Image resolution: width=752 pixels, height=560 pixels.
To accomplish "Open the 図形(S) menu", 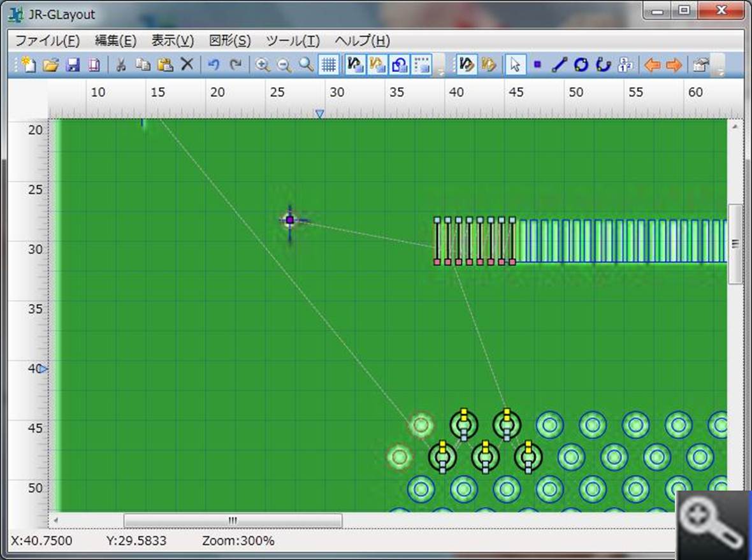I will click(x=230, y=41).
